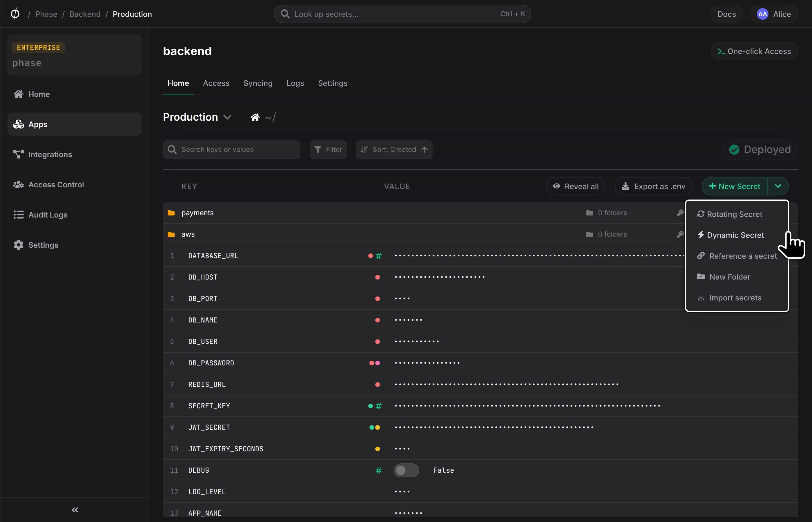Viewport: 812px width, 522px height.
Task: Click the DB_NAME key name
Action: point(203,320)
